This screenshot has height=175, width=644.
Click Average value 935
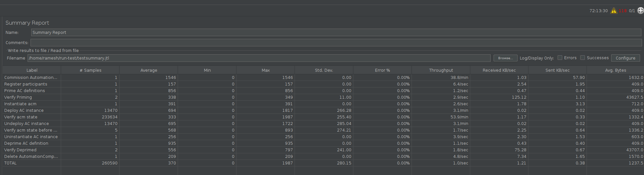click(172, 143)
